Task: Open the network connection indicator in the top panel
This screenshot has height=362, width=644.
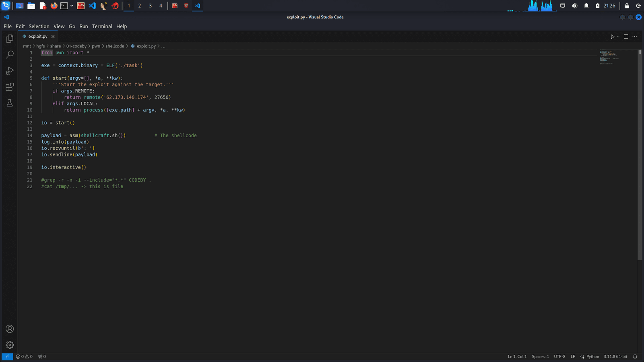Action: 563,6
